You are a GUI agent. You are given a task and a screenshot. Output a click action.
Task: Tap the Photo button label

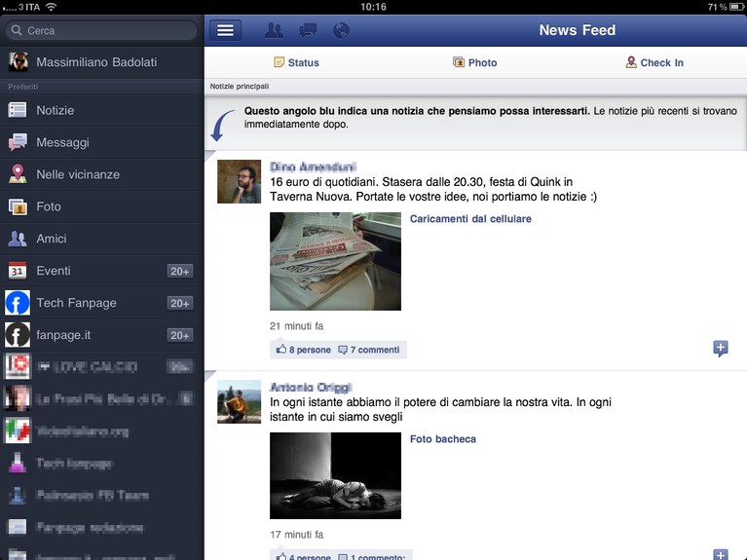coord(482,62)
